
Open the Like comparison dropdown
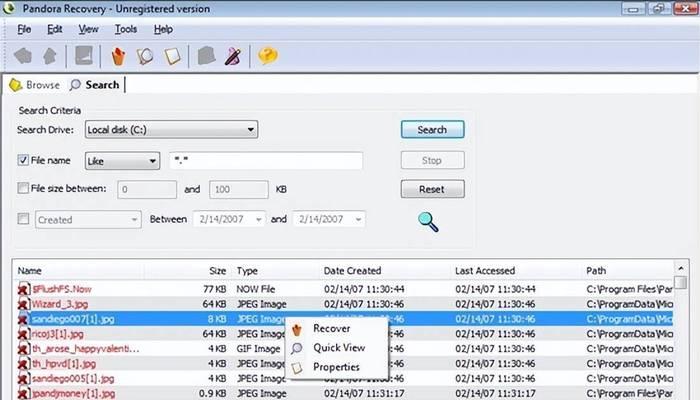pos(122,161)
